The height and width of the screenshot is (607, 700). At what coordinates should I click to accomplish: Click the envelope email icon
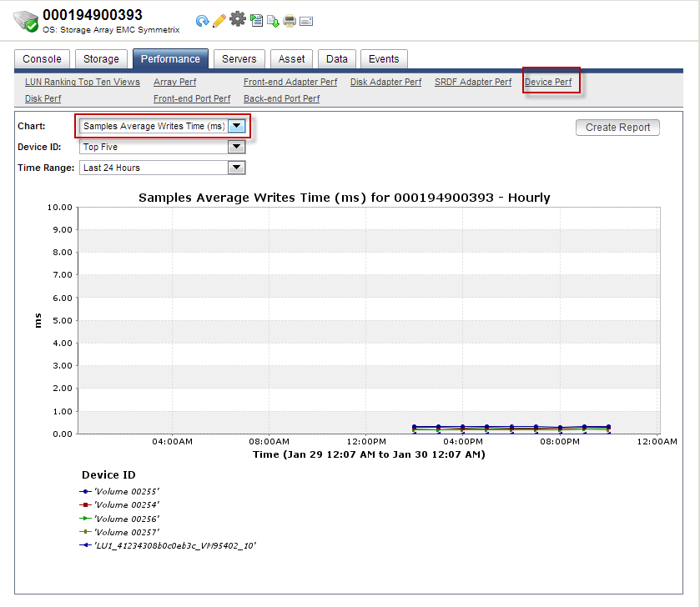[306, 21]
